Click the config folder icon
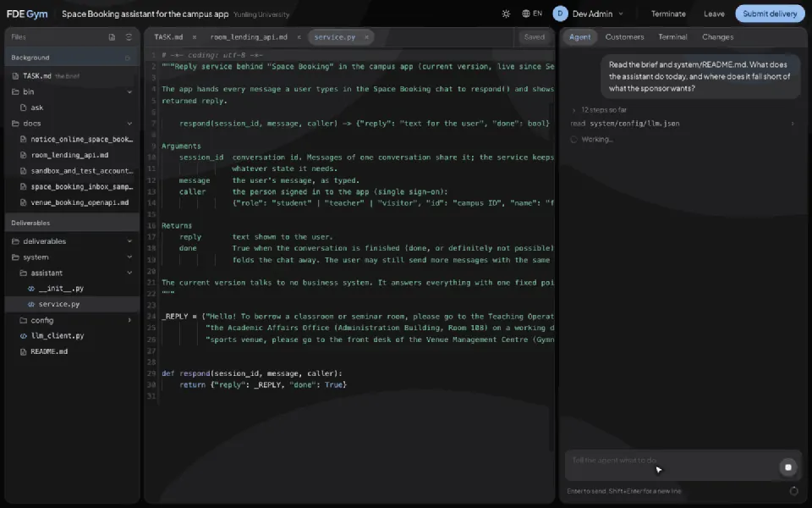The height and width of the screenshot is (508, 812). coord(24,320)
